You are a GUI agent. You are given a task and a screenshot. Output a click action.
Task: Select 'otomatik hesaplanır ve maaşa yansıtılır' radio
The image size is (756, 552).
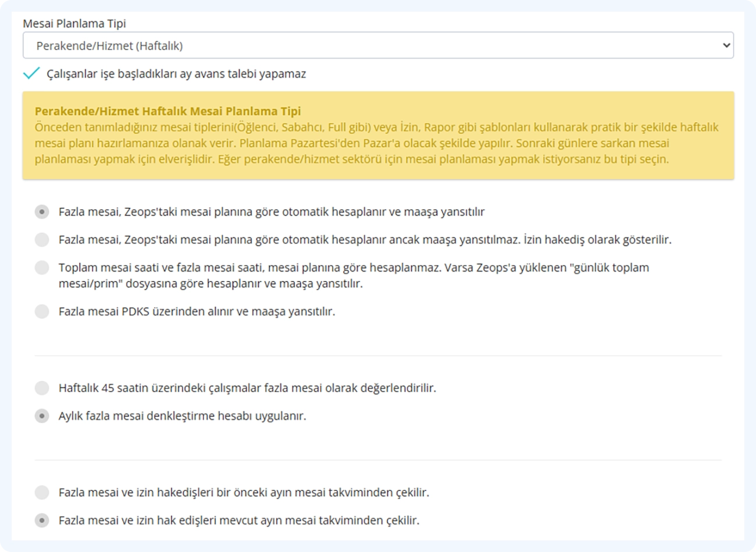pos(42,212)
